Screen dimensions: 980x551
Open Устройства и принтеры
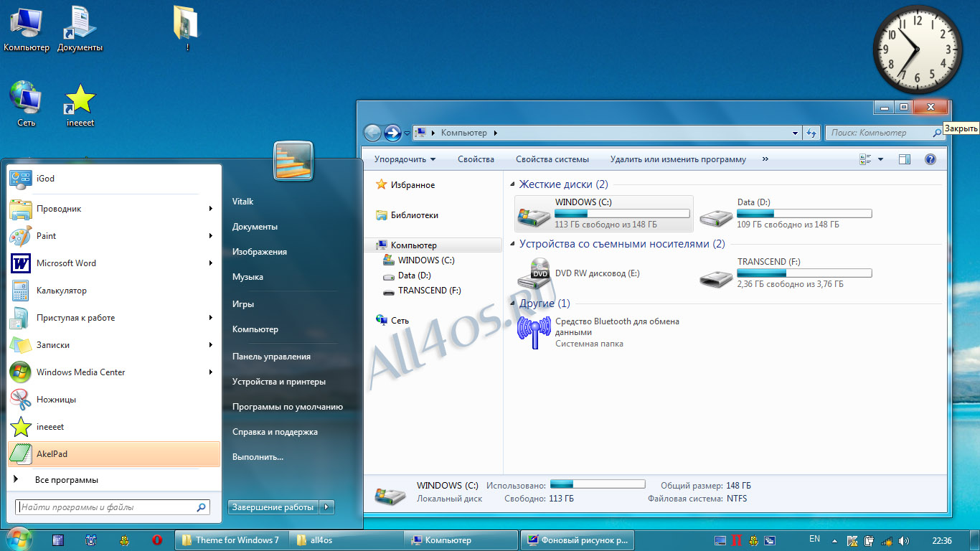click(x=279, y=382)
